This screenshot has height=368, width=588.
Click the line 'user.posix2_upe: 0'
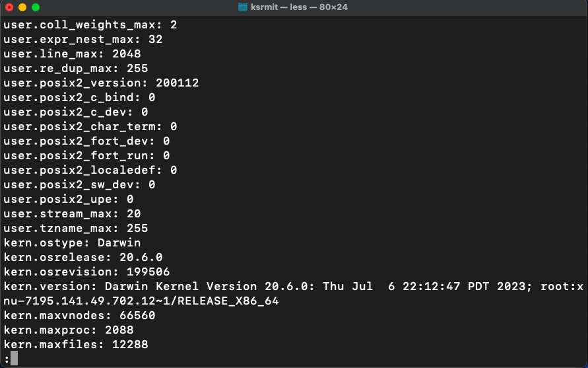[x=68, y=199]
